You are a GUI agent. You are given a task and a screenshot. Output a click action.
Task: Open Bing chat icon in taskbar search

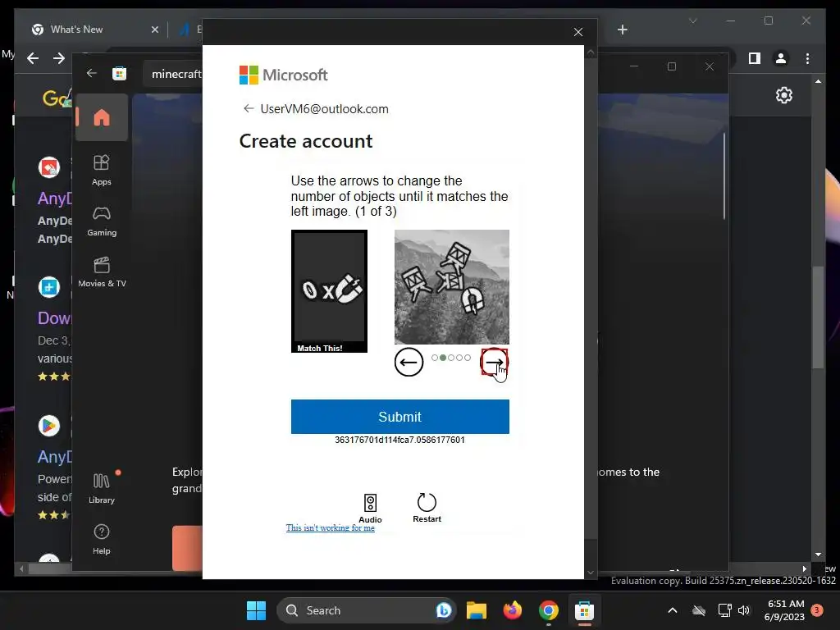tap(444, 610)
